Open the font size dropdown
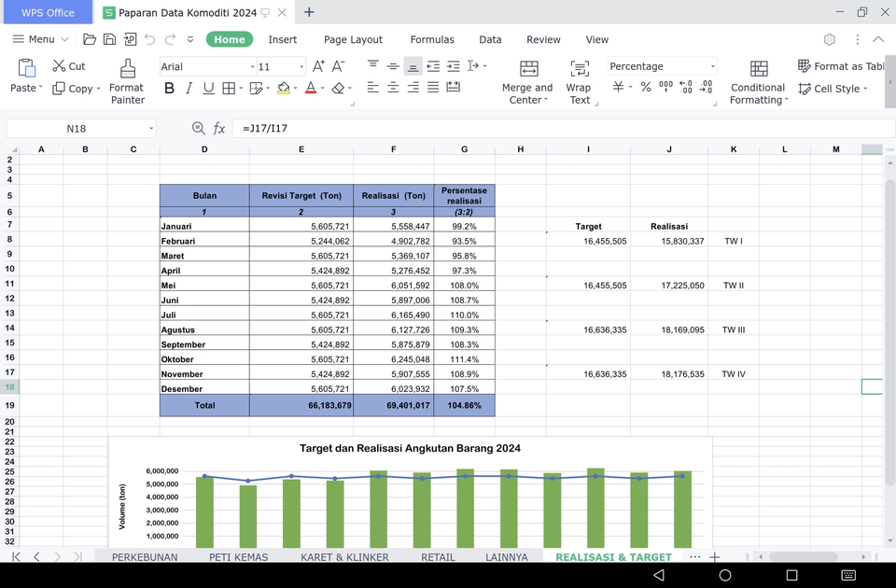Viewport: 896px width, 588px height. click(301, 66)
